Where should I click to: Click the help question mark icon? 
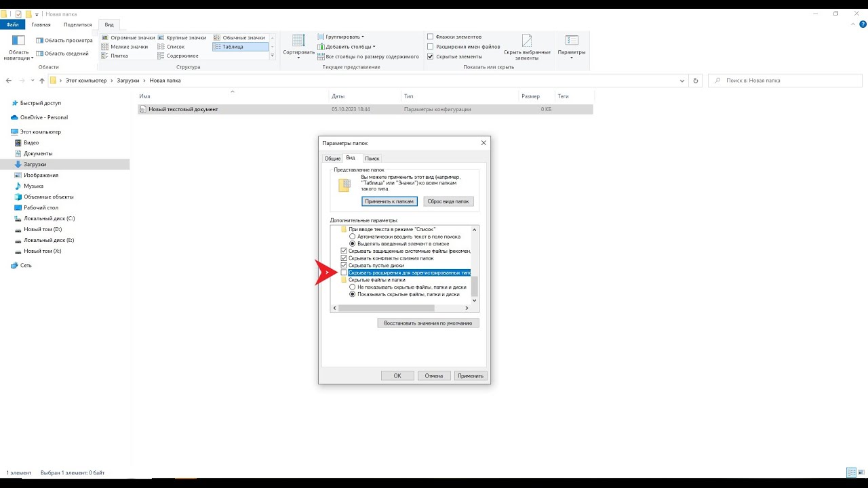861,24
